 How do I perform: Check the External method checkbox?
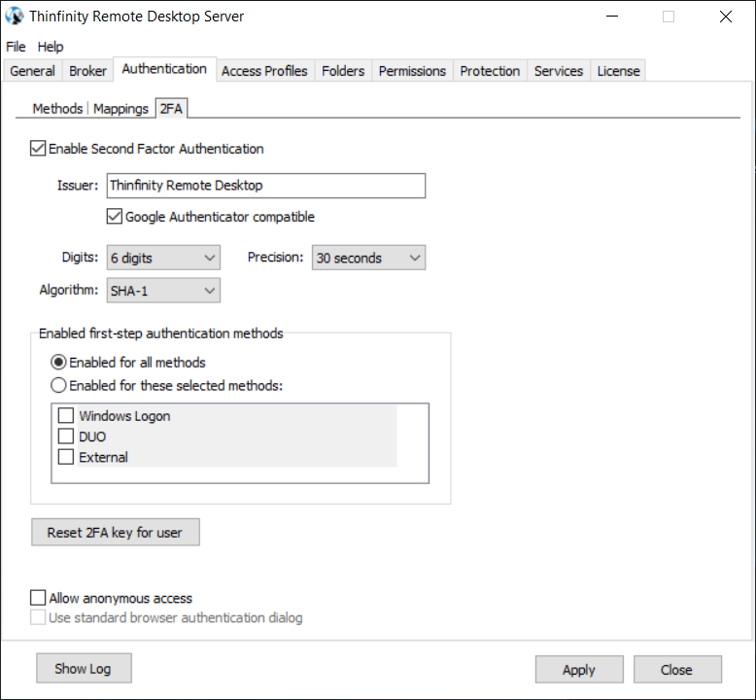(x=65, y=457)
